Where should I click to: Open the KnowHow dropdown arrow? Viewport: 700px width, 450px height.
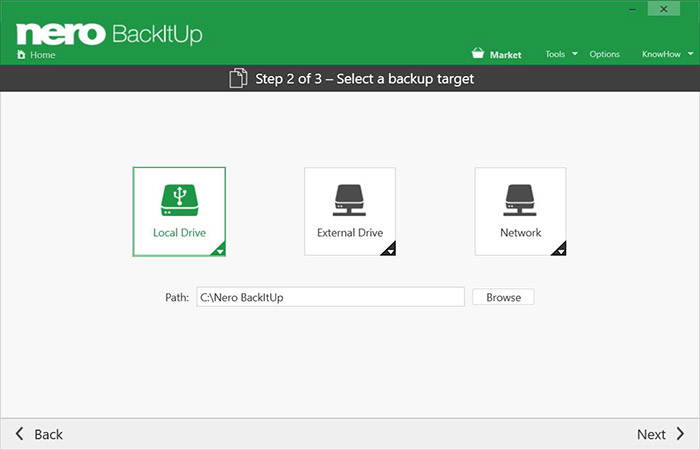(691, 54)
